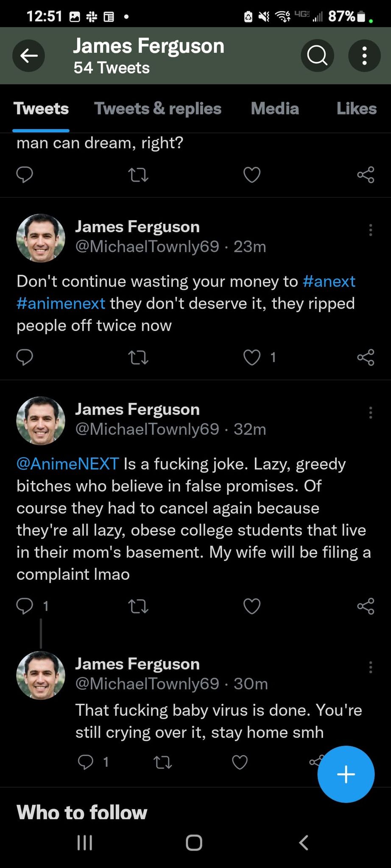Like the @AnimeNEXT joke tweet

pos(252,606)
